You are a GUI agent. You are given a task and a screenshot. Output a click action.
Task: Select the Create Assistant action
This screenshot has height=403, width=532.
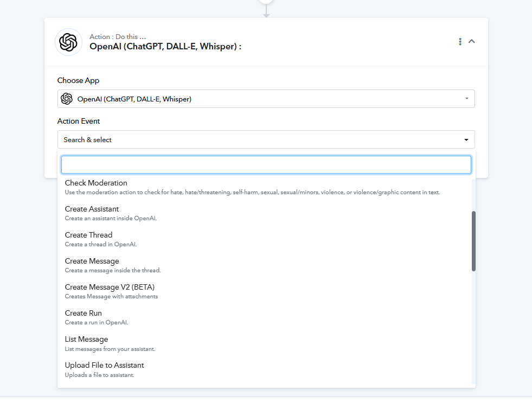pyautogui.click(x=265, y=213)
